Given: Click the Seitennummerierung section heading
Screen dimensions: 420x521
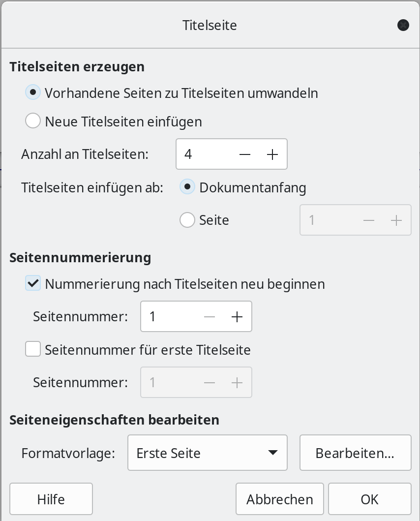Looking at the screenshot, I should coord(80,257).
